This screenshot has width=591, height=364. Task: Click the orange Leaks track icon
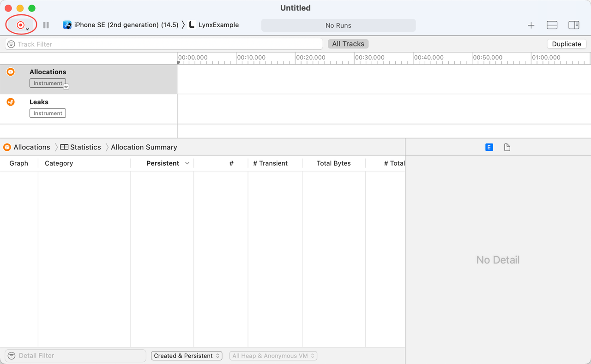(11, 102)
